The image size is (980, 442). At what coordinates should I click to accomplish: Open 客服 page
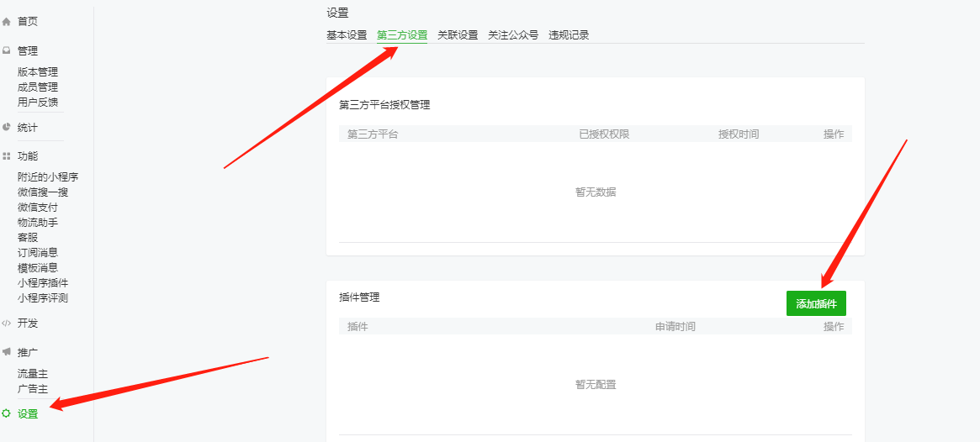28,238
